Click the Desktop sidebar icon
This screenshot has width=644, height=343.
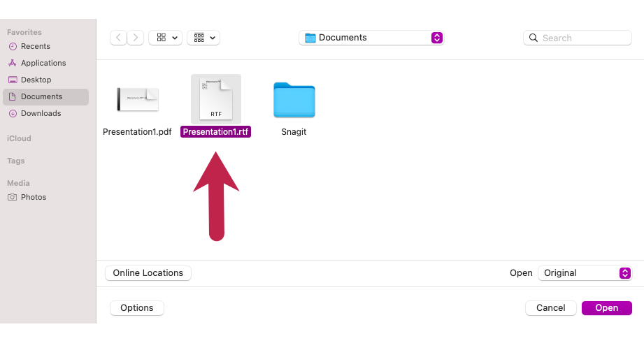[13, 80]
